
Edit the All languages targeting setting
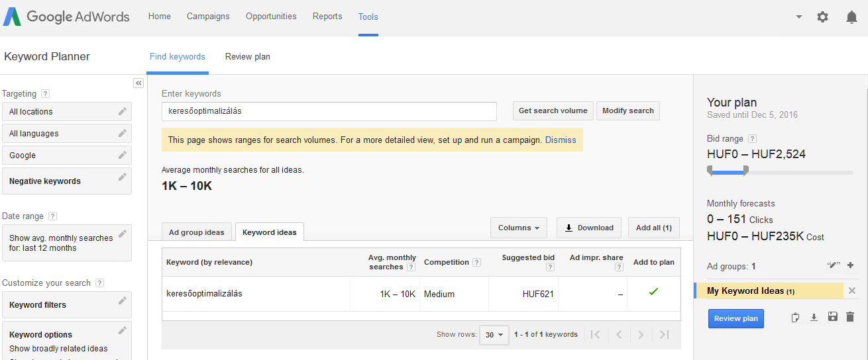pos(122,133)
